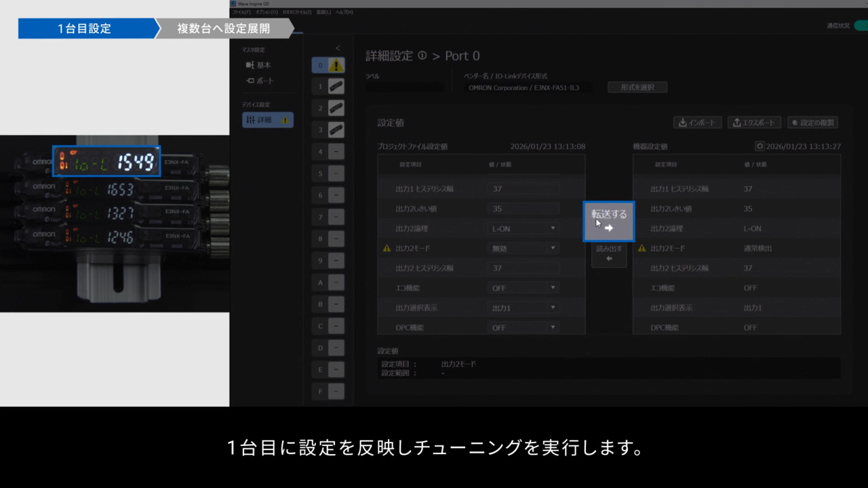Open the 出力2論理 L-ON dropdown
868x488 pixels.
(x=524, y=228)
